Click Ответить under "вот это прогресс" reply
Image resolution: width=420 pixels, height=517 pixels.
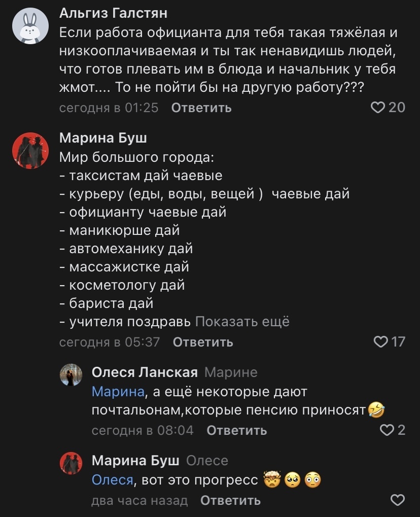point(231,501)
